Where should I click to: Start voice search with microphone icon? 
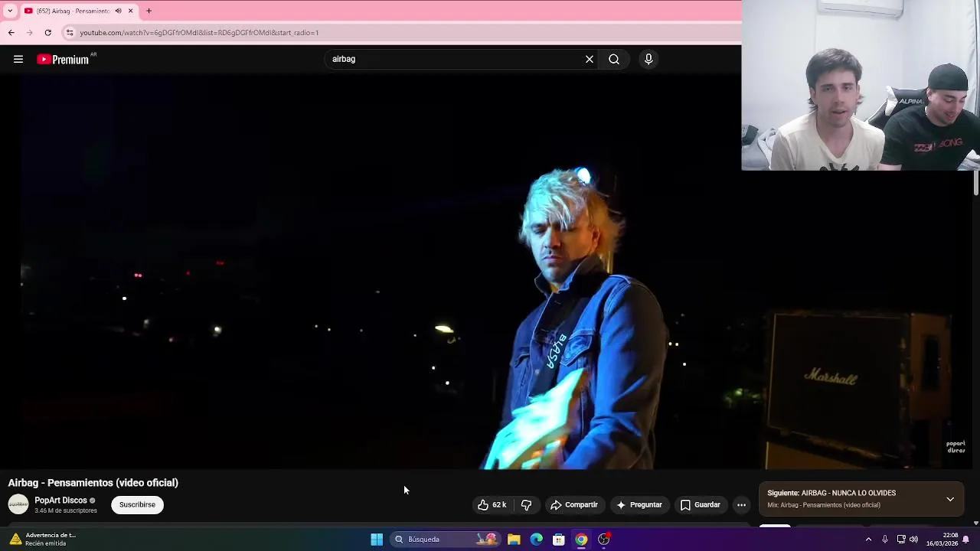[x=648, y=59]
